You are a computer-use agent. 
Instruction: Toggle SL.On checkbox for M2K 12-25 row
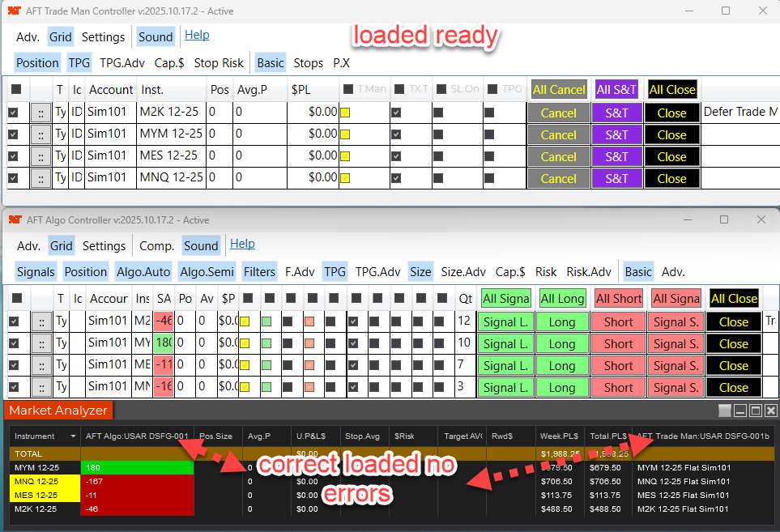pos(438,113)
